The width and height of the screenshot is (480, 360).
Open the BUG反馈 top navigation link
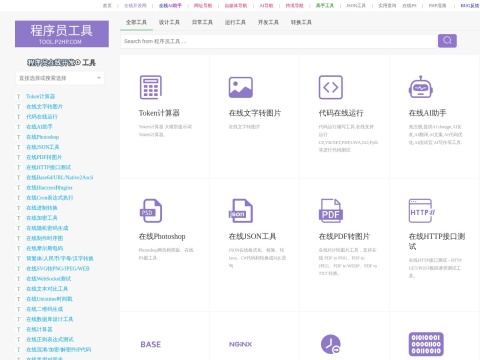(470, 6)
